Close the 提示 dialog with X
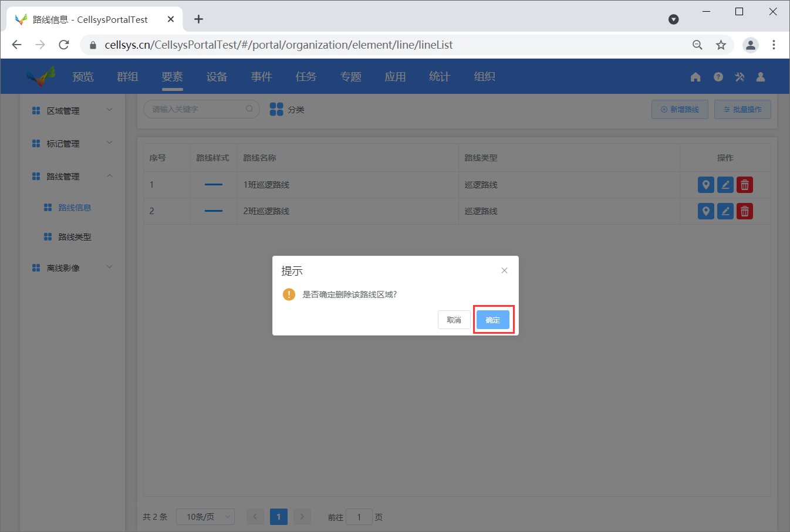 (x=504, y=270)
